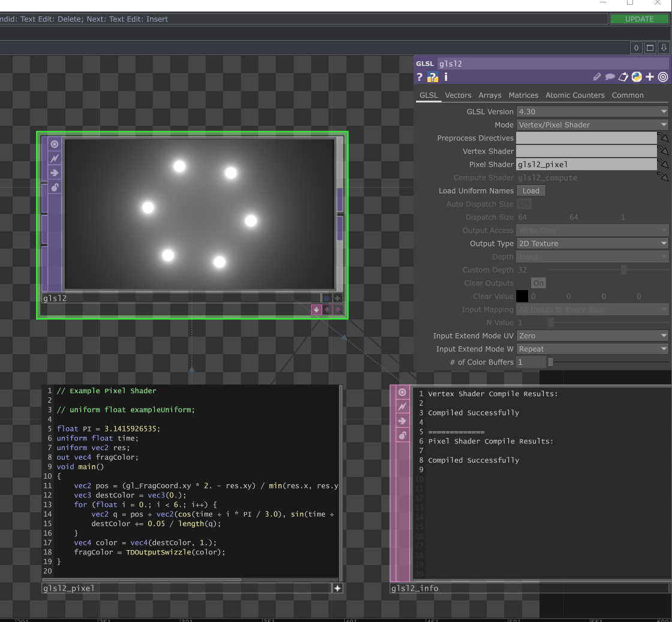
Task: Toggle the bypass flag on glsl2 node
Action: pos(55,158)
